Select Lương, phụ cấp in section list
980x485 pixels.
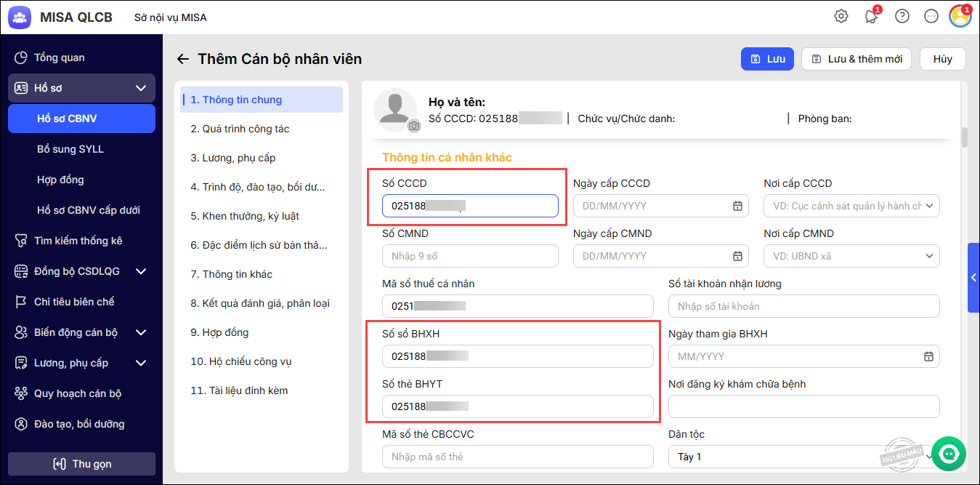pyautogui.click(x=233, y=158)
